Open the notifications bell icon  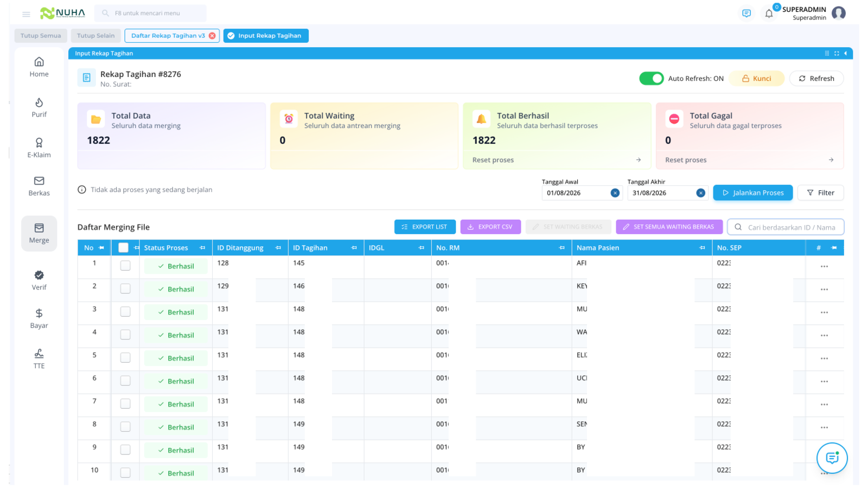click(x=769, y=14)
